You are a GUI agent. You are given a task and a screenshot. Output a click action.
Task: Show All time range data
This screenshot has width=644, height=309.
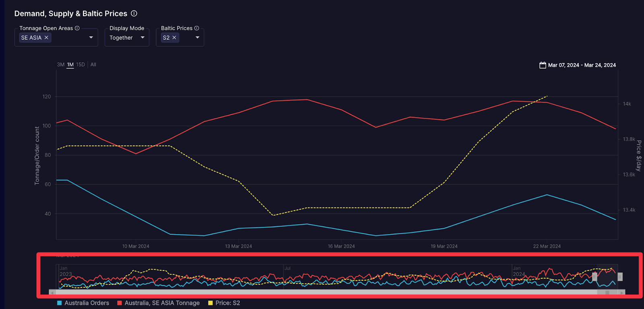pos(93,65)
